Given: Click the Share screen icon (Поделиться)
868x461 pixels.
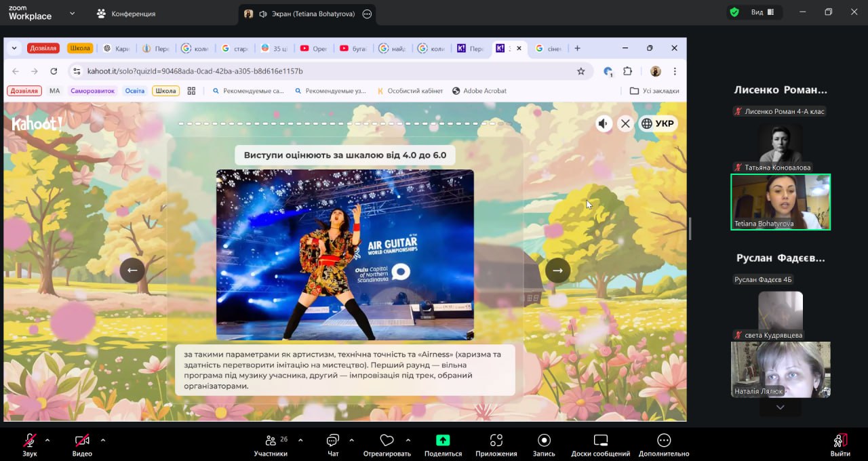Looking at the screenshot, I should (443, 441).
